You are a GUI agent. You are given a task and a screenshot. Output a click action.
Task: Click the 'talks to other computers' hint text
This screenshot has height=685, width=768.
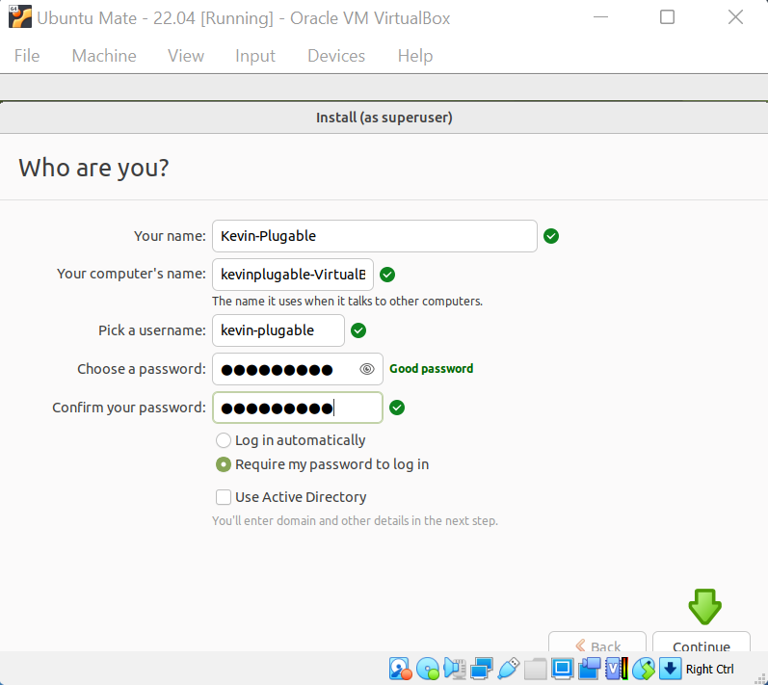coord(347,301)
